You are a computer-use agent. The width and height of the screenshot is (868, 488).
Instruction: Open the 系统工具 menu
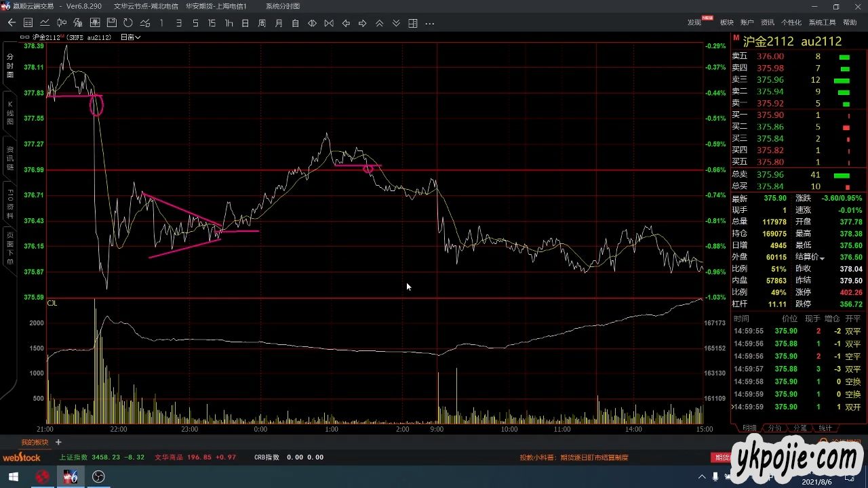coord(822,23)
